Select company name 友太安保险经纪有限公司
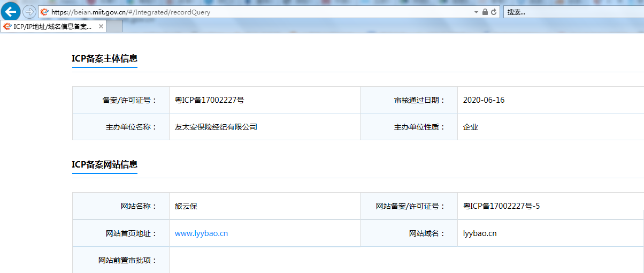 (216, 127)
